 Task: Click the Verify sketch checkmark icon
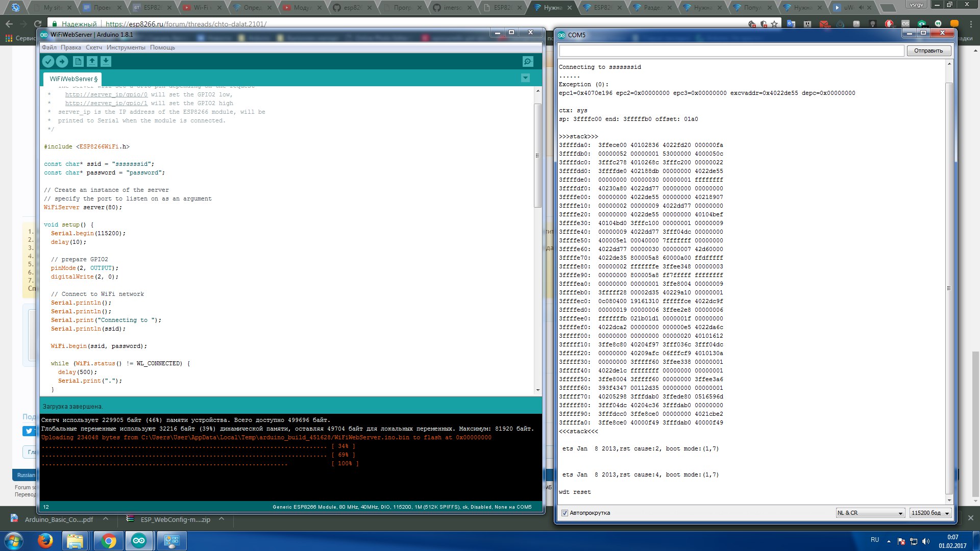pyautogui.click(x=48, y=62)
